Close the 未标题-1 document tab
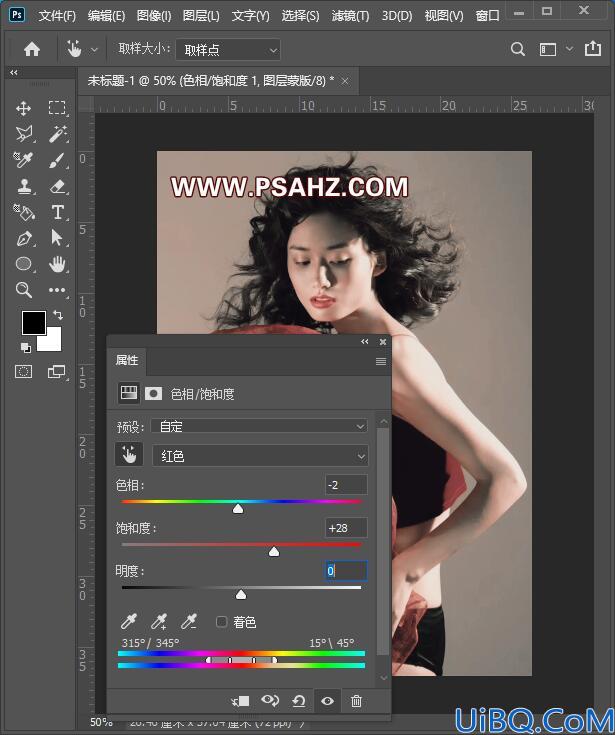Screen dimensions: 615x735 click(345, 82)
